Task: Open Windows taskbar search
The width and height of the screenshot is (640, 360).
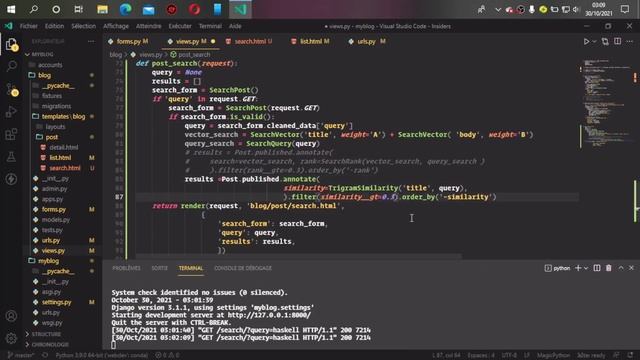Action: pyautogui.click(x=33, y=9)
